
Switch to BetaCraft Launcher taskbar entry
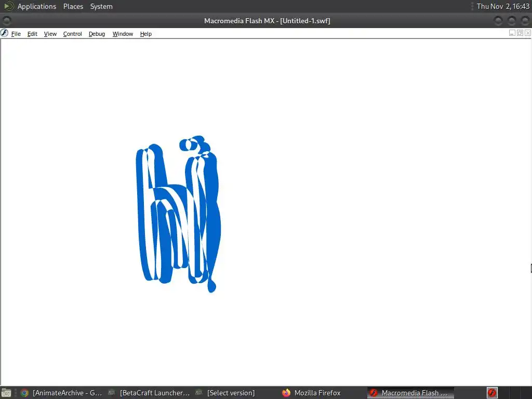click(149, 393)
